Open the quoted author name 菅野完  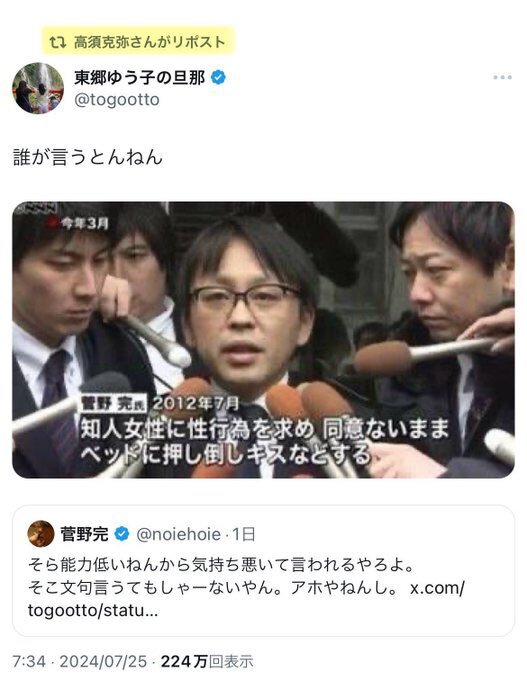(84, 534)
